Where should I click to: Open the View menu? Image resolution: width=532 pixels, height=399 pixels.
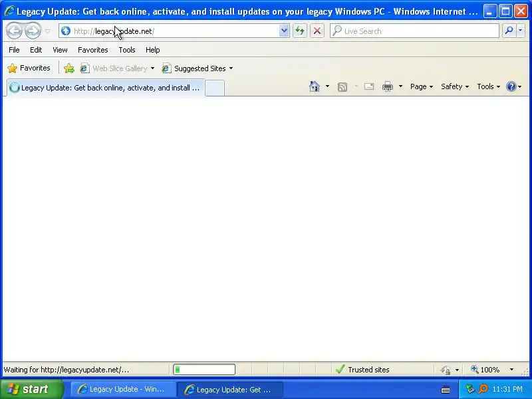pos(60,50)
